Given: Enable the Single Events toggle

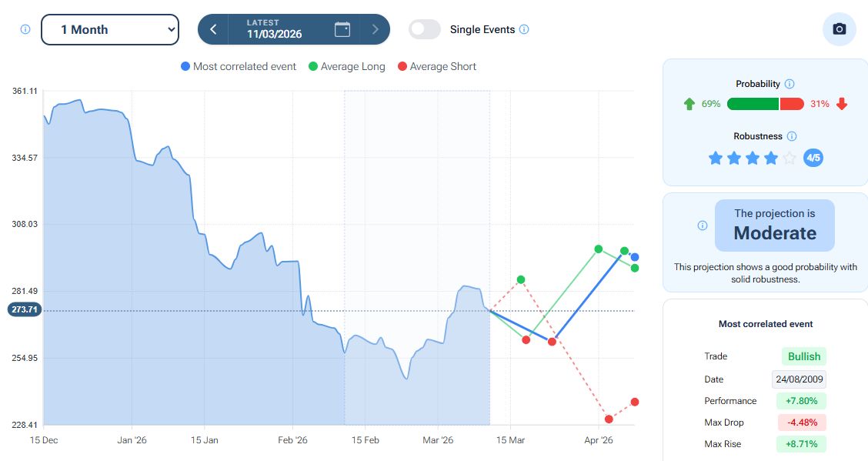Looking at the screenshot, I should tap(425, 29).
